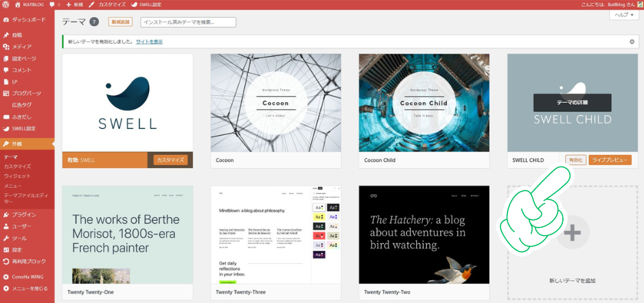Viewport: 644px width, 303px height.
Task: Collapse sidebar with メニューを閉じる
Action: (27, 288)
